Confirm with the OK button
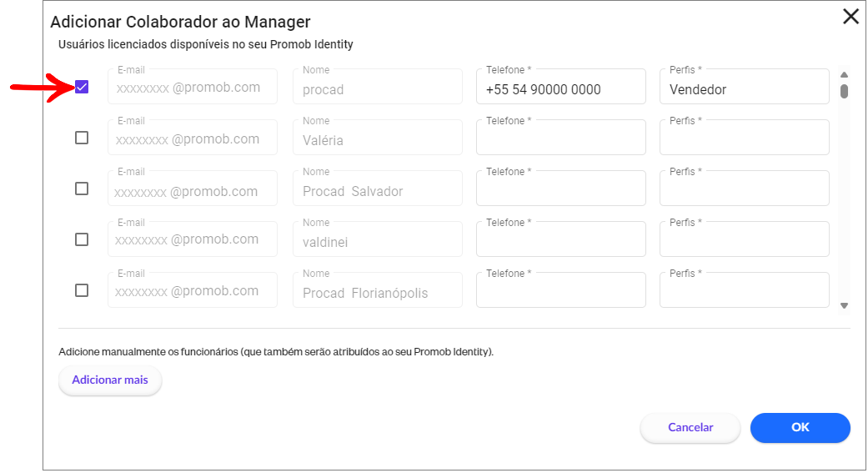The height and width of the screenshot is (473, 868). pos(800,428)
